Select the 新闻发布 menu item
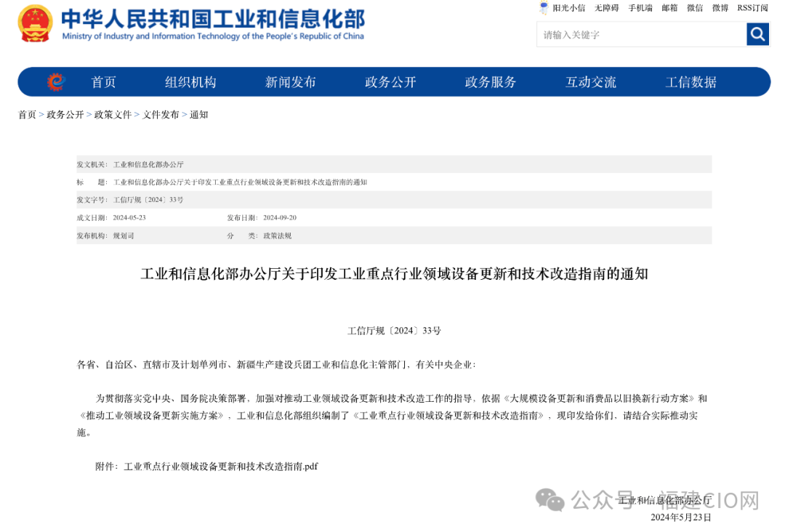The width and height of the screenshot is (785, 532). point(290,82)
